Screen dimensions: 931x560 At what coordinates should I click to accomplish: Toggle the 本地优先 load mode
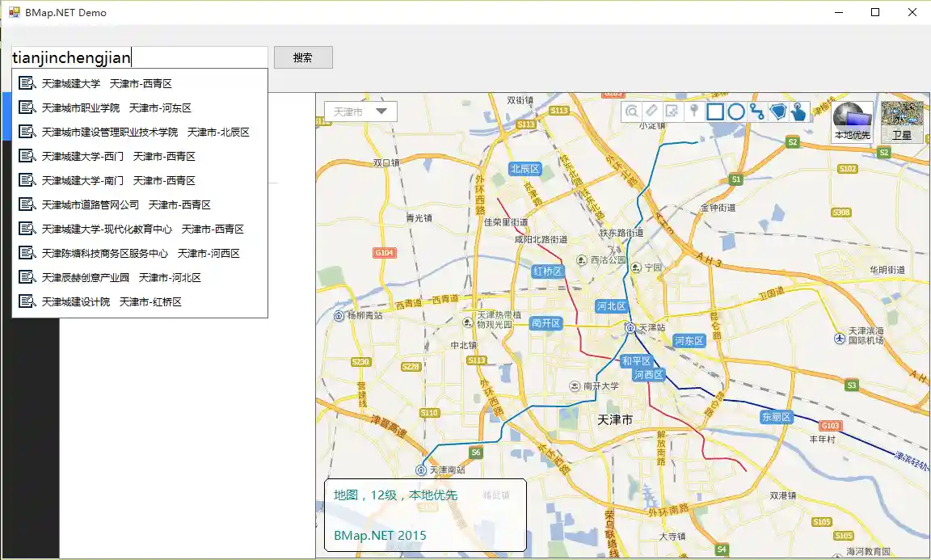[x=853, y=122]
